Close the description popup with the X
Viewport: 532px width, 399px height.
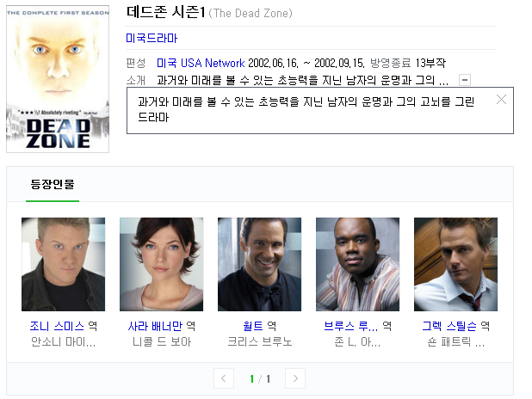(501, 100)
